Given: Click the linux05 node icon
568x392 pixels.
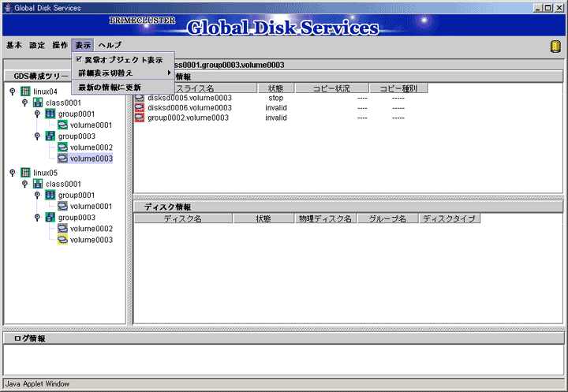Looking at the screenshot, I should pos(25,173).
